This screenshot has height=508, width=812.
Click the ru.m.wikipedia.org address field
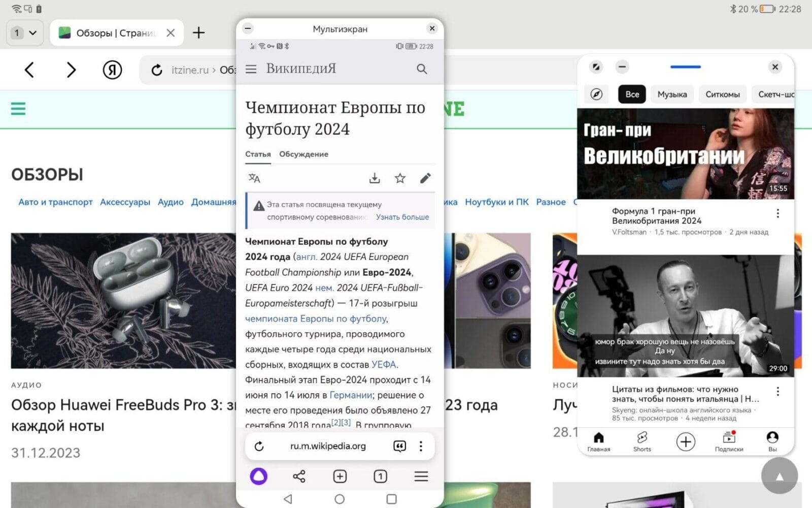[328, 446]
